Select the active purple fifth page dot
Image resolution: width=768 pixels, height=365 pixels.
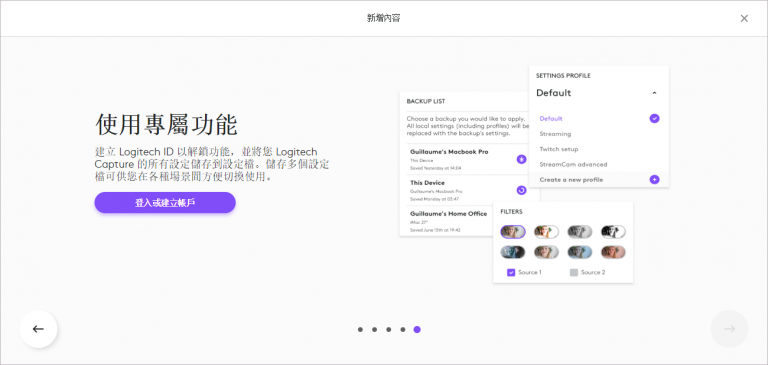click(417, 330)
